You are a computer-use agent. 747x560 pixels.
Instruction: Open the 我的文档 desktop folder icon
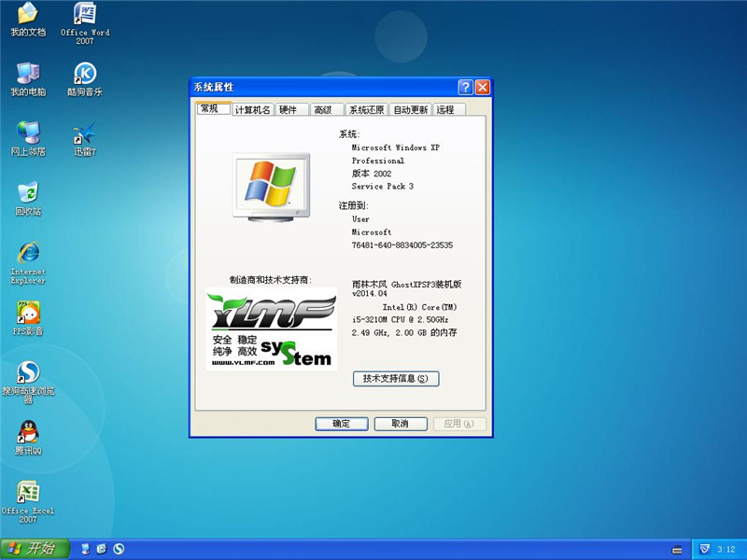click(28, 20)
